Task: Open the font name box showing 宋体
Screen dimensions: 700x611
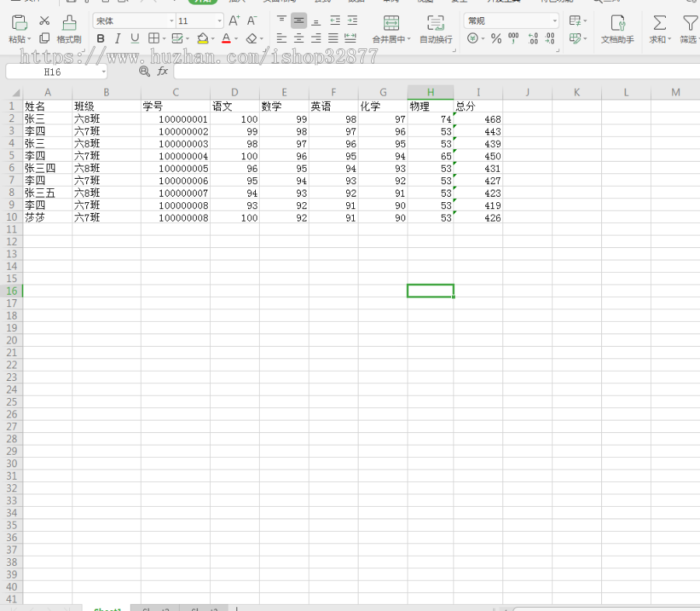Action: pos(134,20)
